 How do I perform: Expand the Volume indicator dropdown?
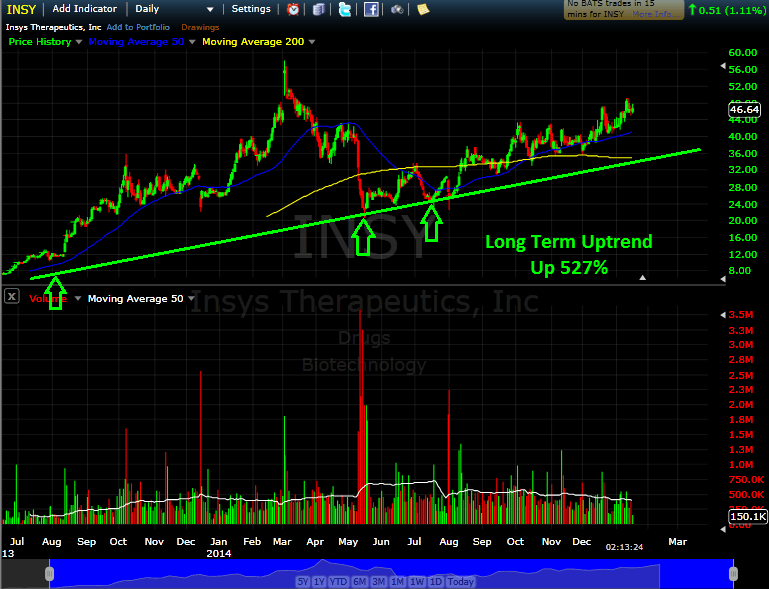(x=77, y=298)
